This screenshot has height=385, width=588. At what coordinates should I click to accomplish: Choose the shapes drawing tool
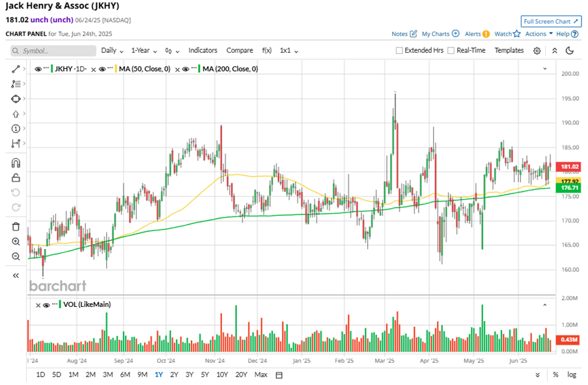tap(16, 99)
